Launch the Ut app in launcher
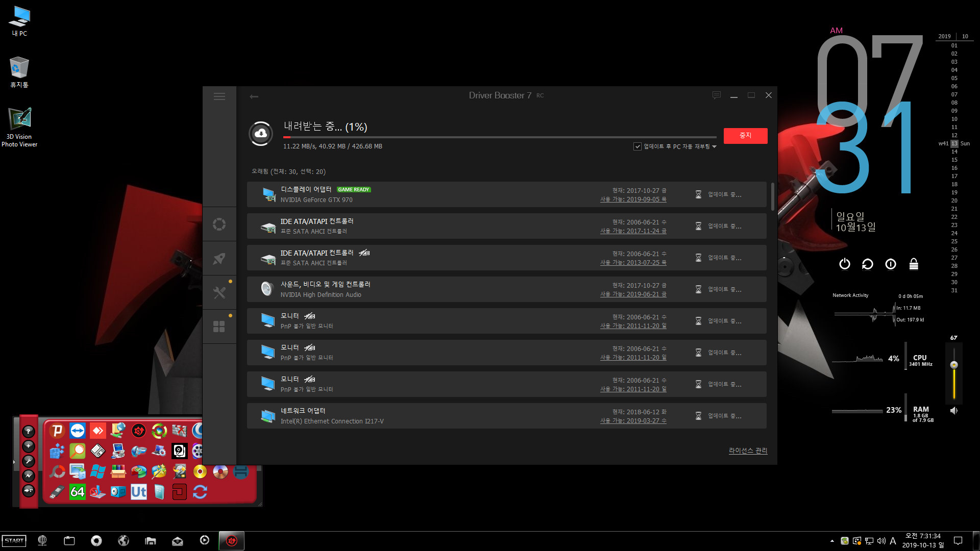Screen dimensions: 980x551 (x=139, y=492)
